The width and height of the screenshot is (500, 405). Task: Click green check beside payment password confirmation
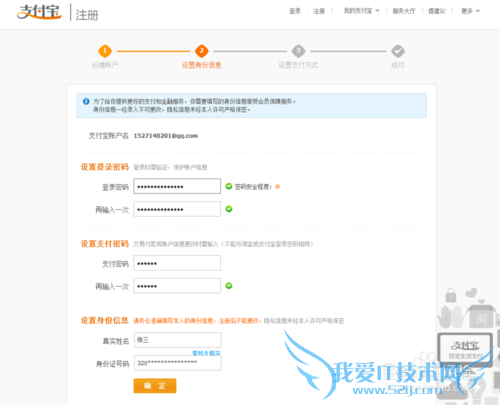pos(229,286)
